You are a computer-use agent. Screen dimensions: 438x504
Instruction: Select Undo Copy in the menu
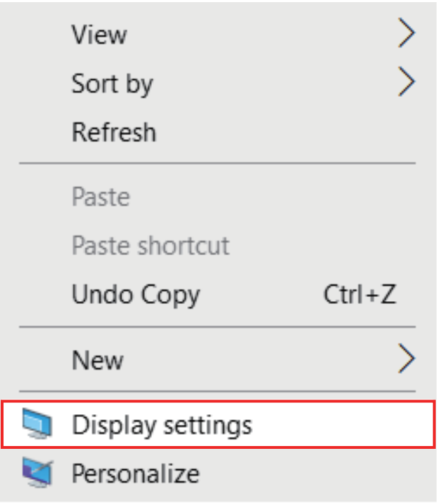135,294
